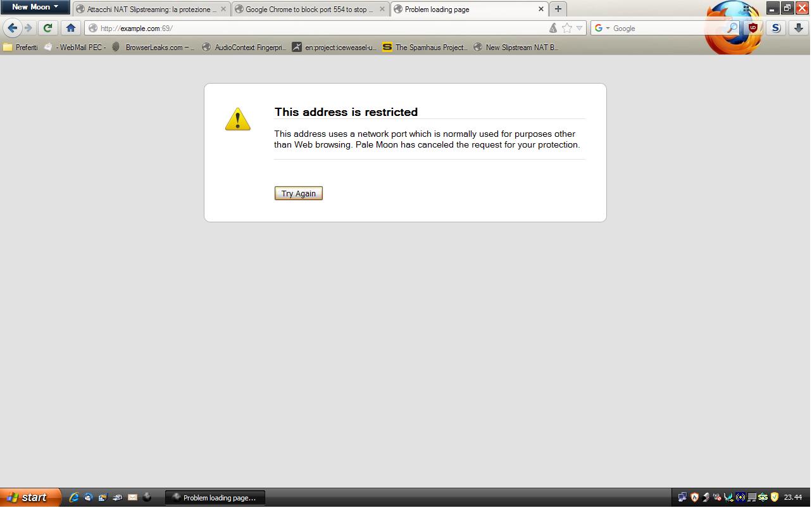The image size is (812, 508).
Task: Open the AudioContext Fingerprint bookmark
Action: point(244,47)
